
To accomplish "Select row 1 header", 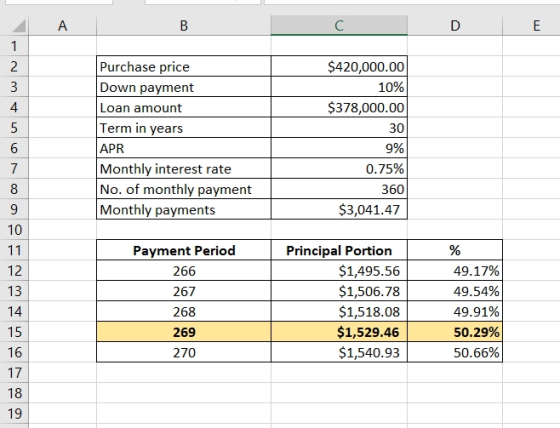I will [14, 46].
